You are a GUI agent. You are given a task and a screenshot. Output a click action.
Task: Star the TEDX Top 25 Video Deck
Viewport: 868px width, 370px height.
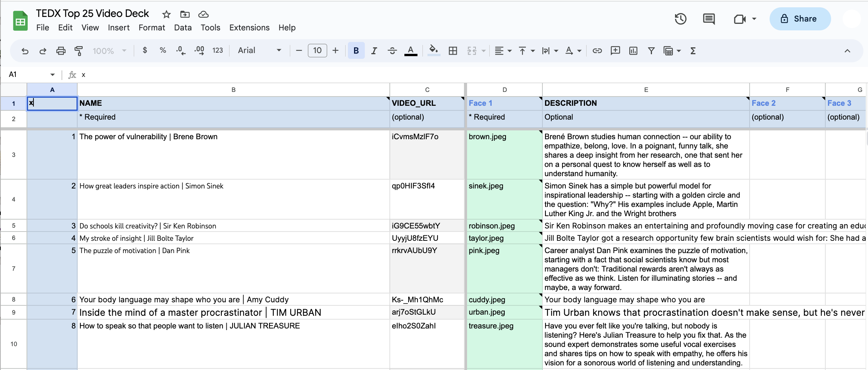[x=166, y=15]
